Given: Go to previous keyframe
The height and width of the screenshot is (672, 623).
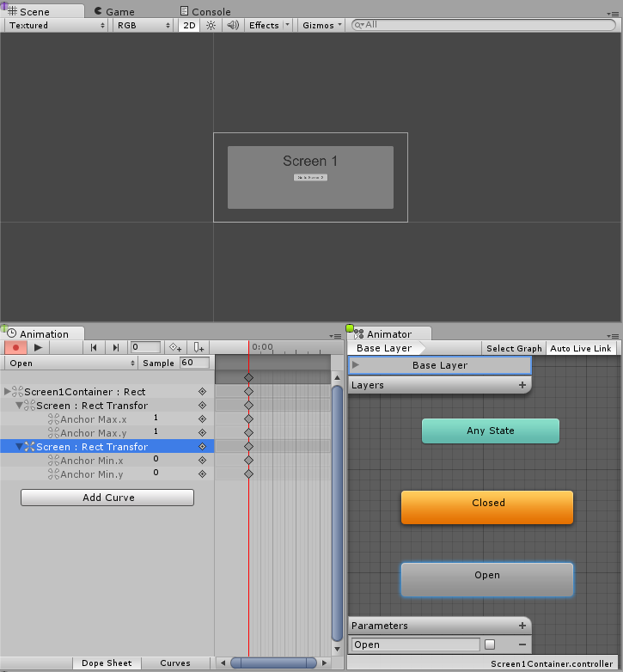Looking at the screenshot, I should pyautogui.click(x=94, y=347).
